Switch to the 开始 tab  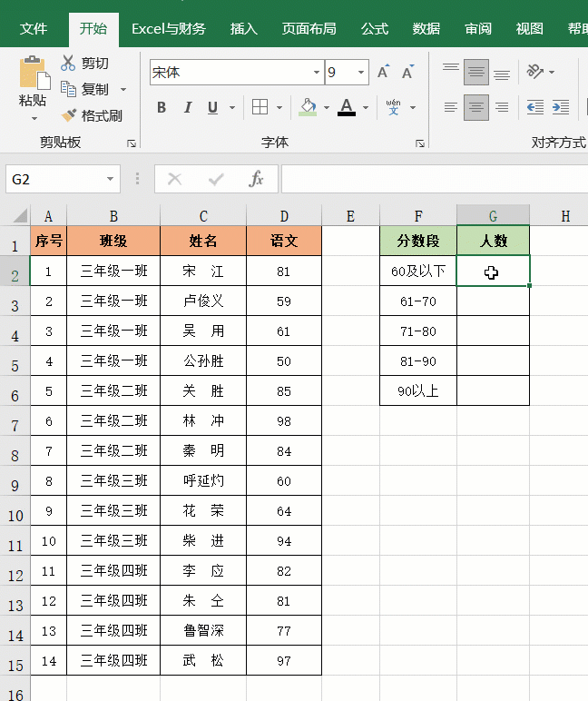coord(93,29)
